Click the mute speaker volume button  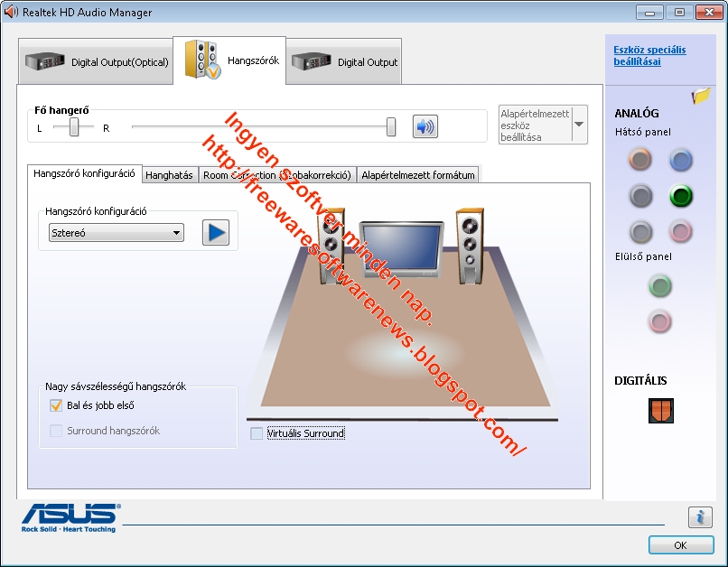point(425,126)
